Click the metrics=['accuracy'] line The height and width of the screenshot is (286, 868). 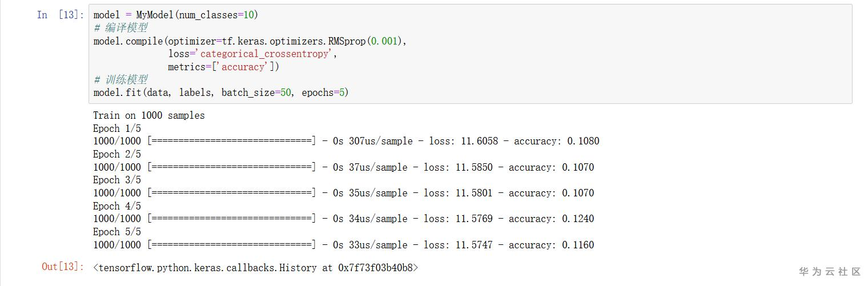[223, 67]
